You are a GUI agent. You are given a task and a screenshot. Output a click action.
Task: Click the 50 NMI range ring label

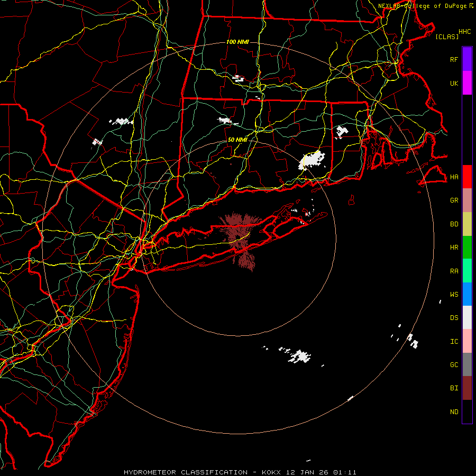(x=237, y=140)
